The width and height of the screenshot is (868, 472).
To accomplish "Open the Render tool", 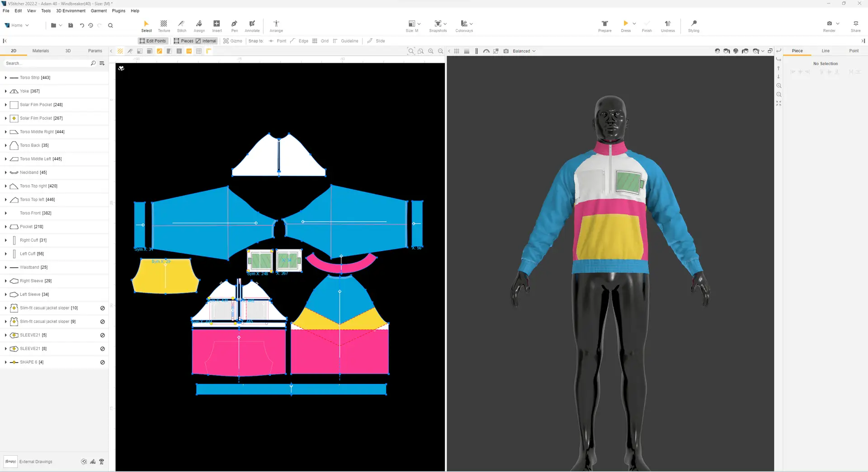I will click(x=829, y=25).
